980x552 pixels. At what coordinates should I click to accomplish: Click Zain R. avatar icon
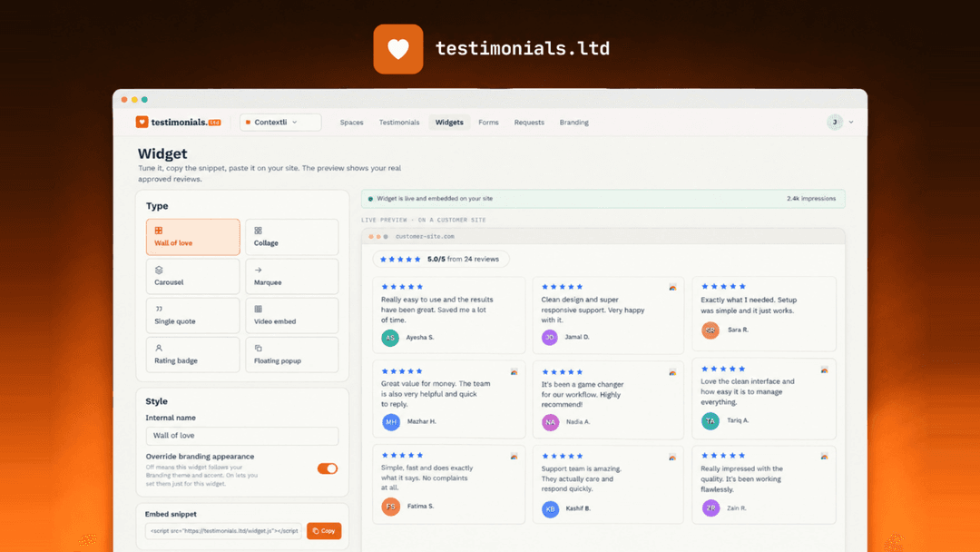click(x=710, y=508)
